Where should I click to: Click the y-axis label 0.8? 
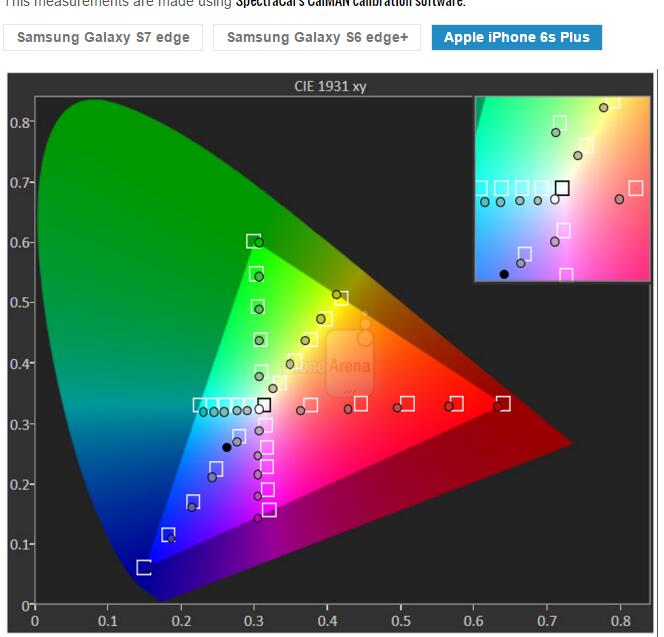19,123
